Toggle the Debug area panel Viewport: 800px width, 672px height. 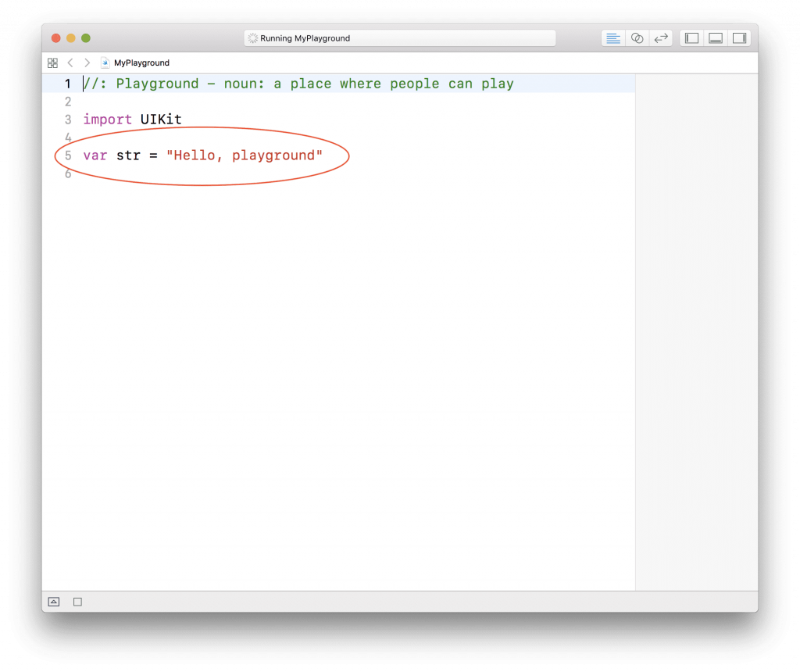(x=716, y=38)
